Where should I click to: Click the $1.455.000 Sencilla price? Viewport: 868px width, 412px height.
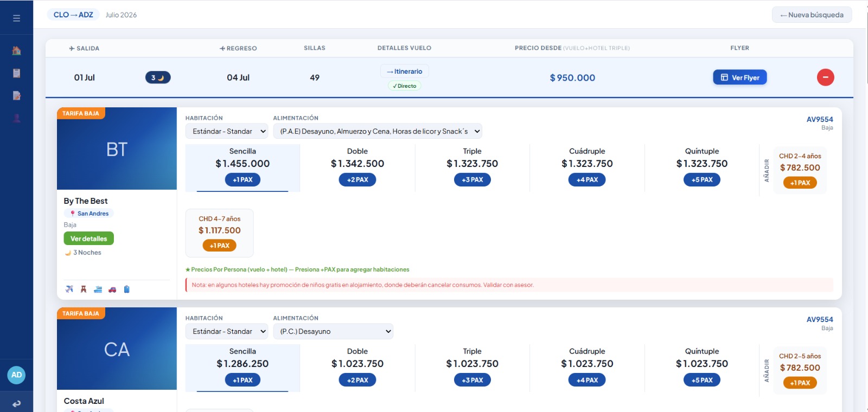(242, 164)
